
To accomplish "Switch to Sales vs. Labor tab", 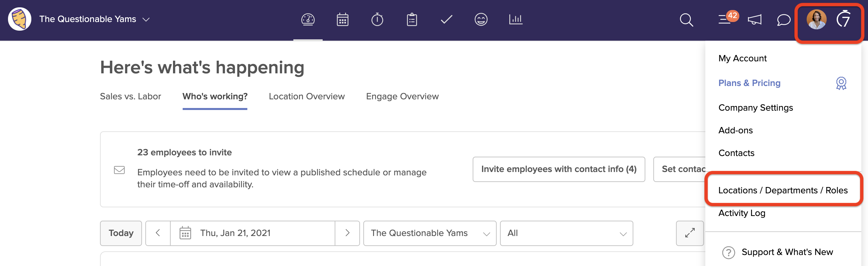I will (x=130, y=96).
